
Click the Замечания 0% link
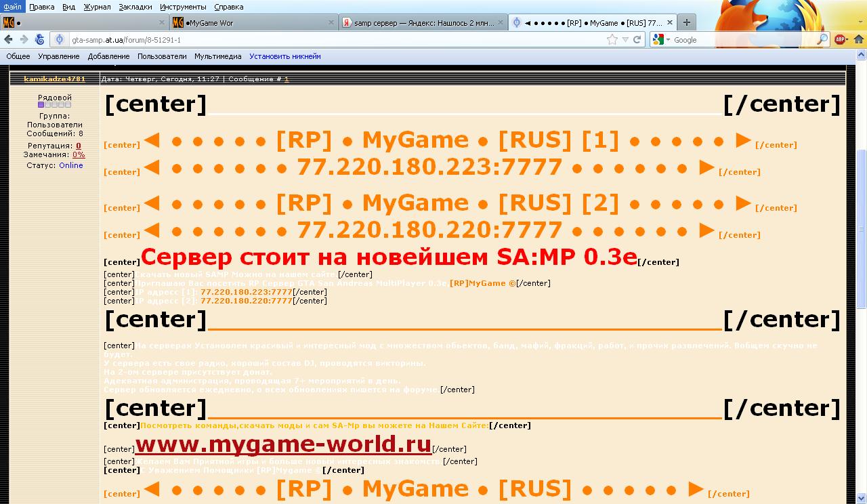pyautogui.click(x=79, y=155)
